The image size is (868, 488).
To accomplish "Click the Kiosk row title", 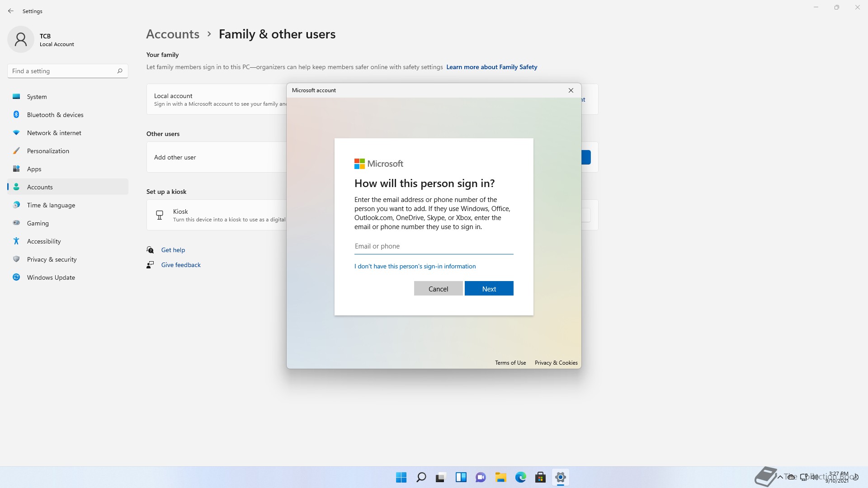I will 180,211.
